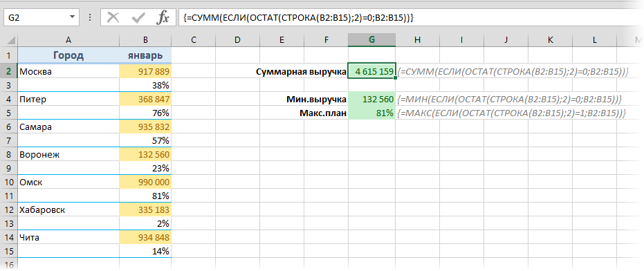Click the formula bar three-dot handle

90,18
